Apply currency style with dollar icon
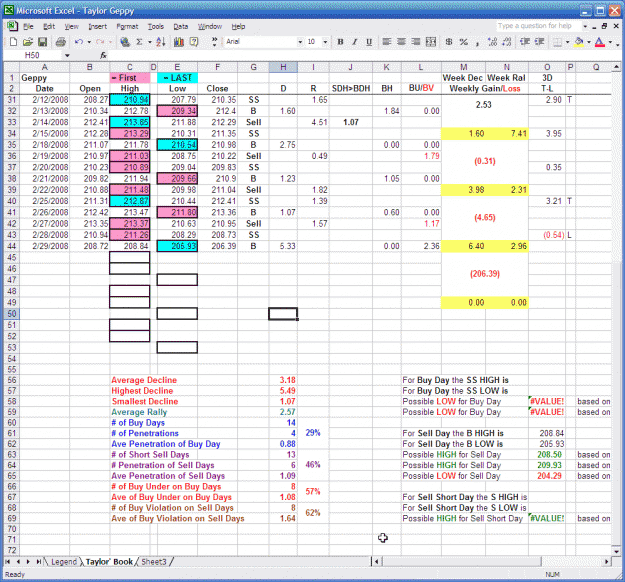This screenshot has height=582, width=625. (x=449, y=42)
